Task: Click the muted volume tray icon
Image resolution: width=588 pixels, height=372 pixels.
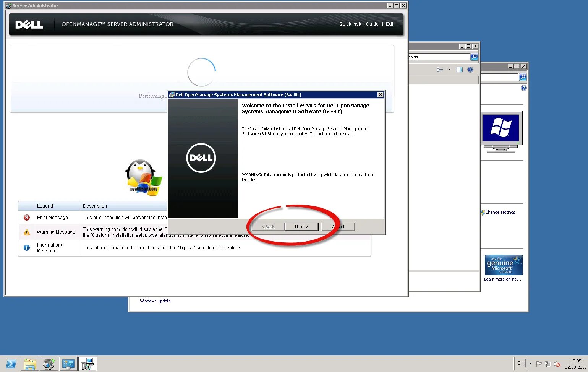Action: pos(557,364)
